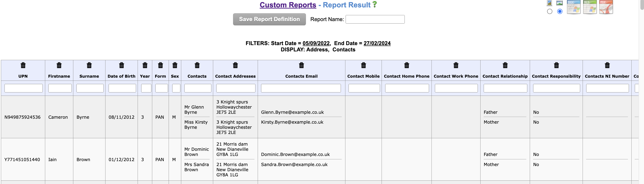644x184 pixels.
Task: Click the Contact Home Phone column trash icon
Action: click(407, 65)
